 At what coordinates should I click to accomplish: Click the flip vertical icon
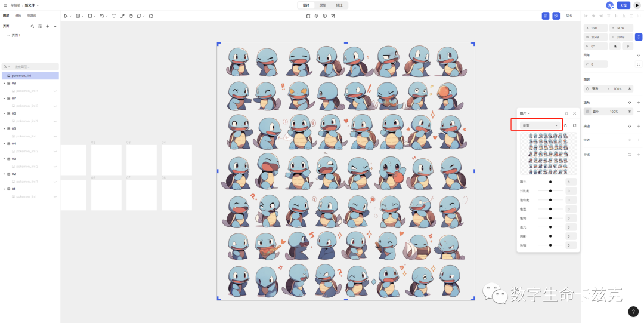pos(627,47)
